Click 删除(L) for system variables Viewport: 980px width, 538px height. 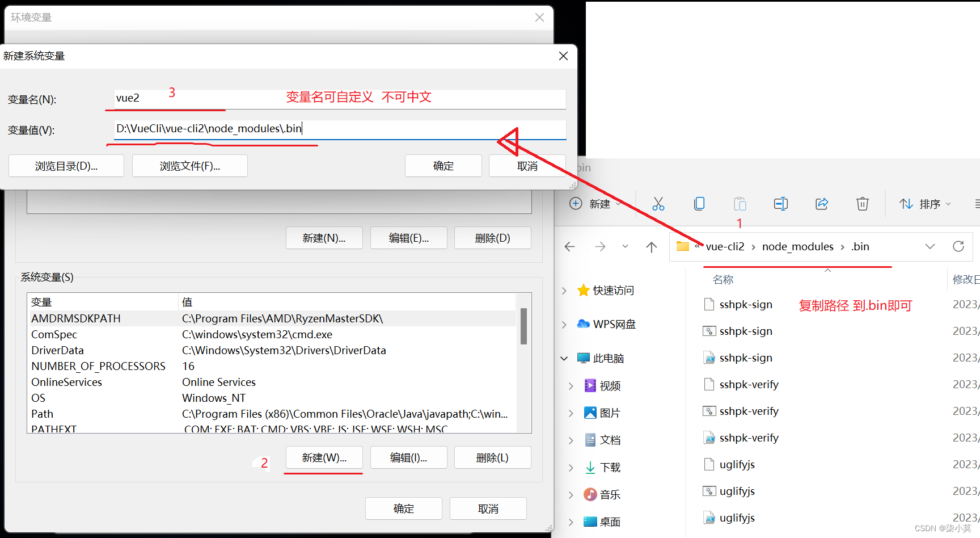point(493,457)
